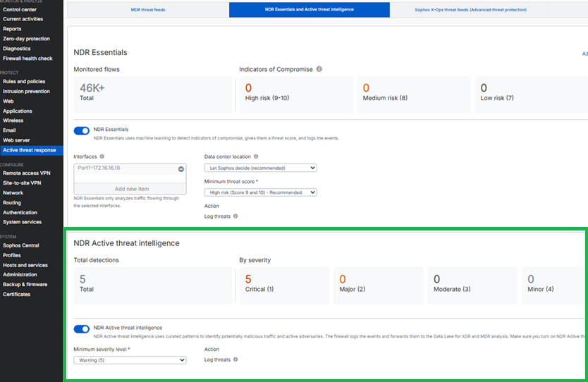Go to Sophos Central in sidebar
Image resolution: width=588 pixels, height=382 pixels.
tap(21, 245)
